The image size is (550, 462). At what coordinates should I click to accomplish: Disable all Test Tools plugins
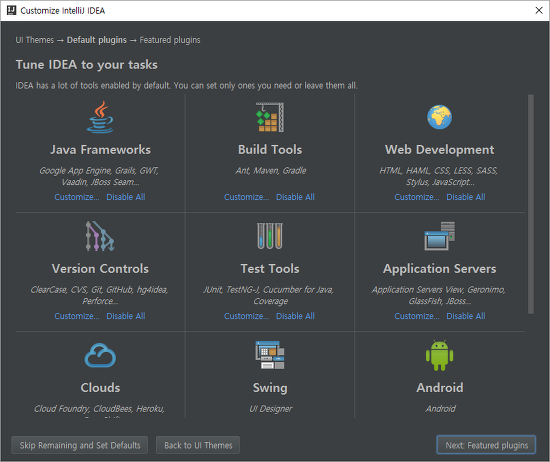(295, 316)
